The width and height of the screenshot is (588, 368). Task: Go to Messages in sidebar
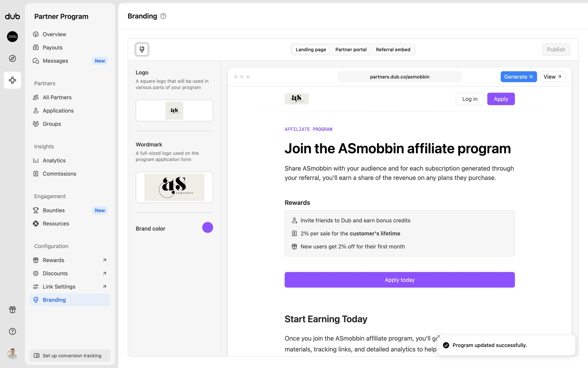pos(55,61)
